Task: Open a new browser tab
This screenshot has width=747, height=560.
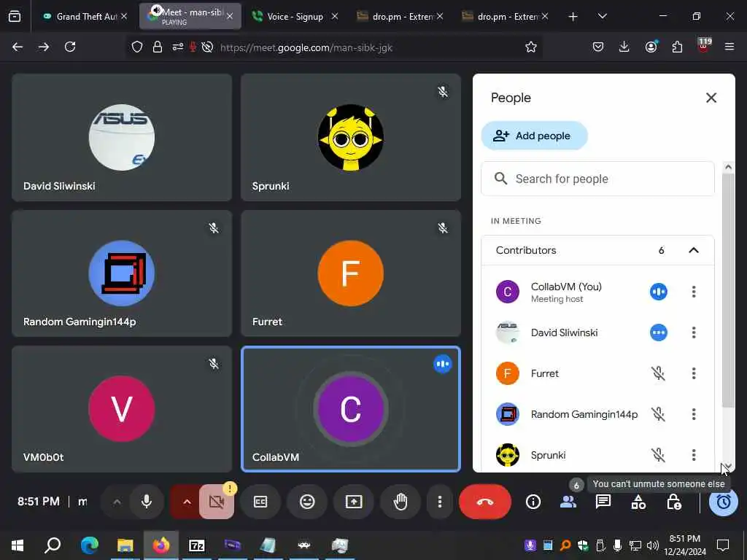Action: click(x=573, y=17)
